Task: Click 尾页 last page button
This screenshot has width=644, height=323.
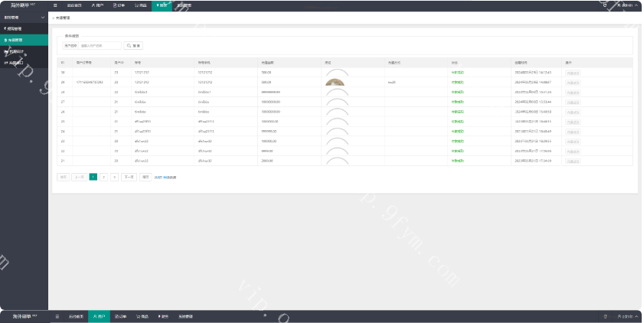Action: tap(145, 177)
